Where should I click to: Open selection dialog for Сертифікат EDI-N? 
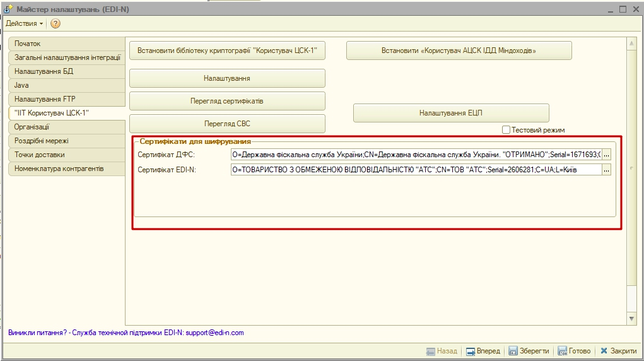tap(606, 170)
